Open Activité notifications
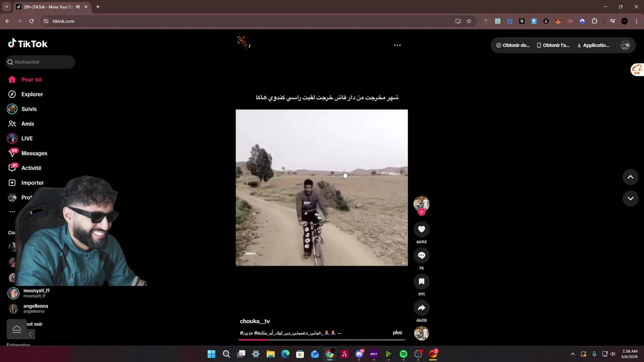The height and width of the screenshot is (362, 644). (x=25, y=168)
